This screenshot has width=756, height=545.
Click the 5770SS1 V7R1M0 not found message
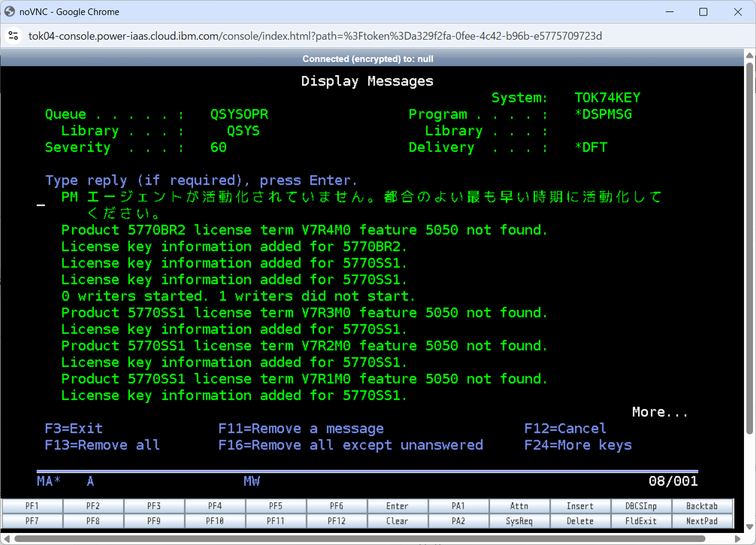(305, 379)
